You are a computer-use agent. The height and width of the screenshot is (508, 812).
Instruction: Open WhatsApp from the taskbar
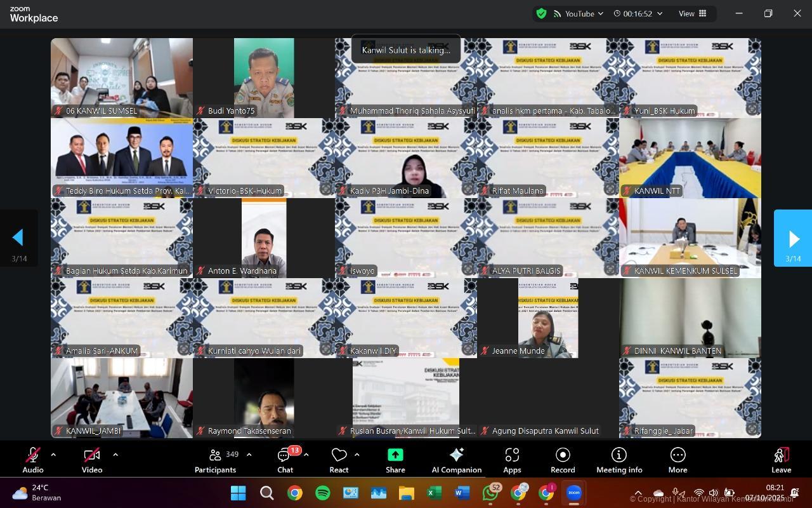click(490, 493)
